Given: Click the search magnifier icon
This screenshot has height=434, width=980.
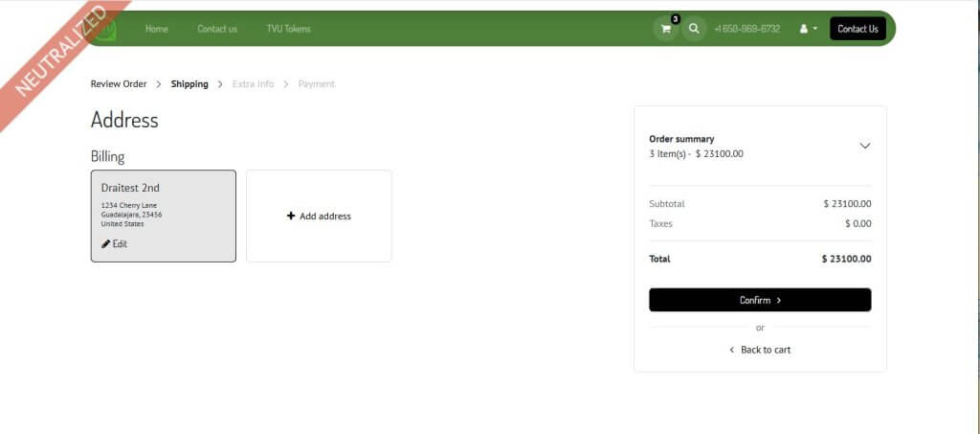Looking at the screenshot, I should point(694,29).
